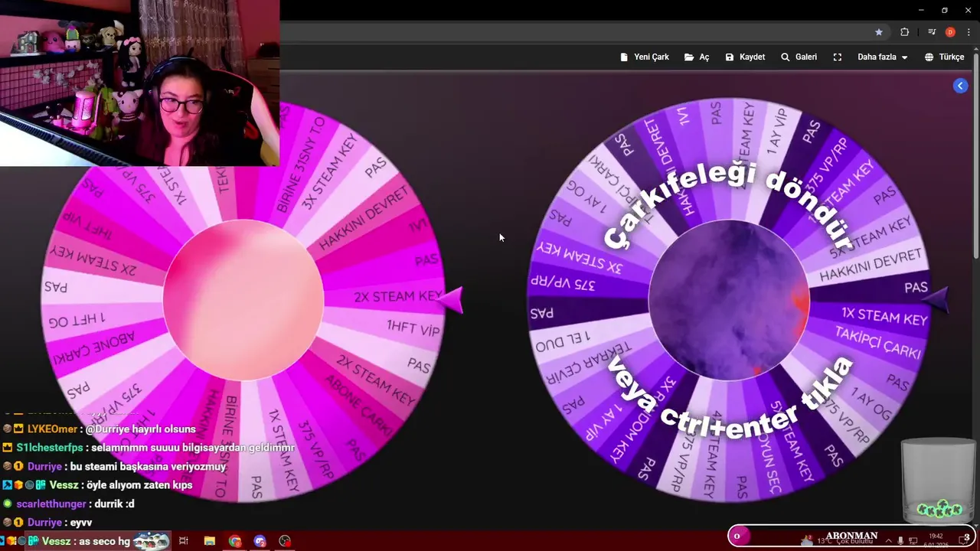
Task: Click '1X STEAM KEY' slice on purple wheel
Action: (x=884, y=316)
